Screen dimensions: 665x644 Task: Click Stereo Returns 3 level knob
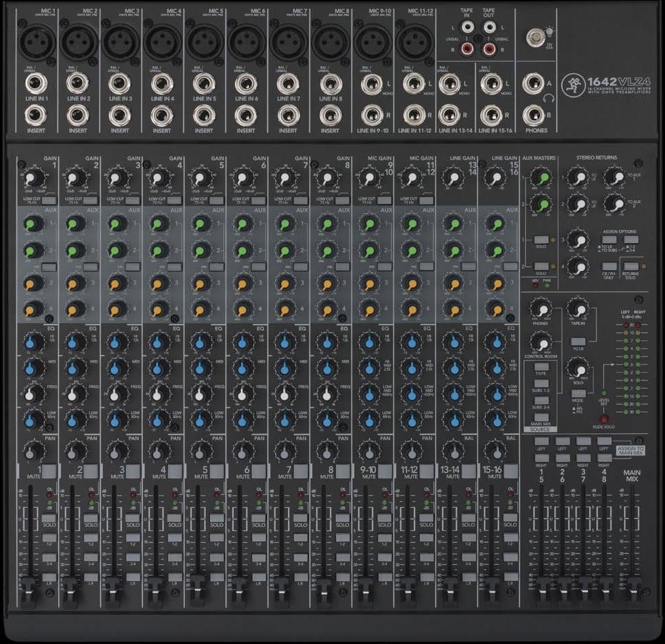[x=579, y=241]
